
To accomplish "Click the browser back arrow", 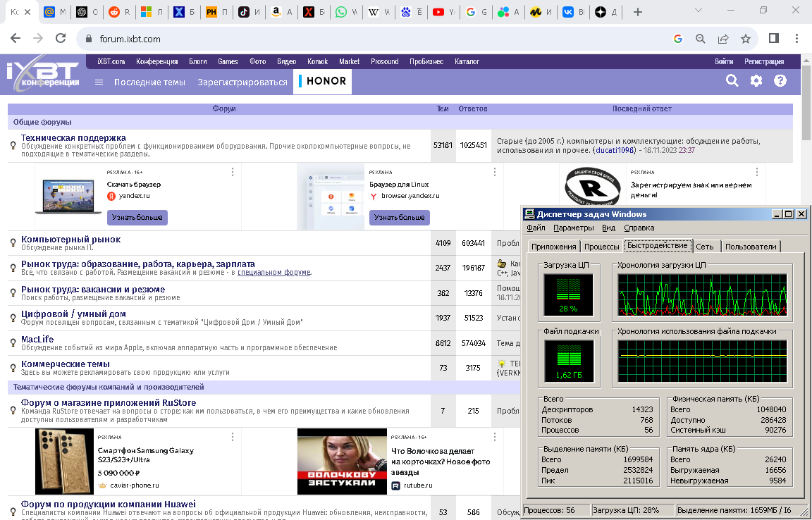I will click(16, 39).
